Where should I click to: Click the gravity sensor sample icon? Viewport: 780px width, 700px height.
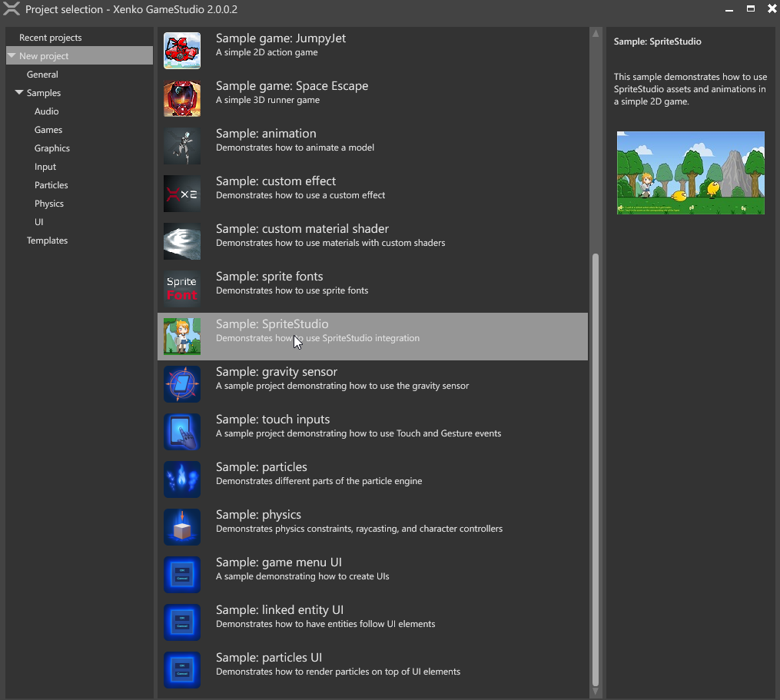[182, 384]
